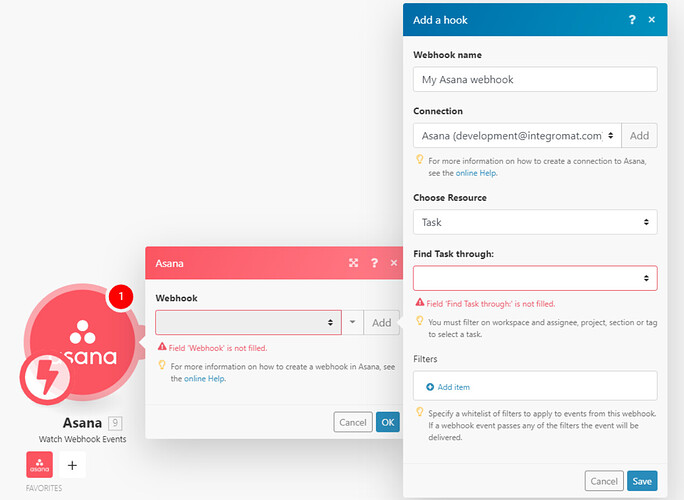
Task: Edit the Webhook name field
Action: click(535, 79)
